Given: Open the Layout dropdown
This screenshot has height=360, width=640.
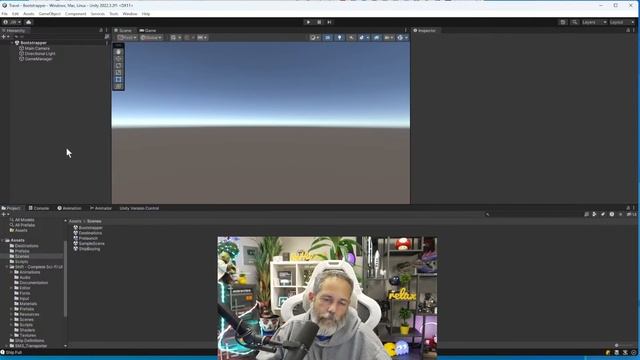Looking at the screenshot, I should 622,22.
